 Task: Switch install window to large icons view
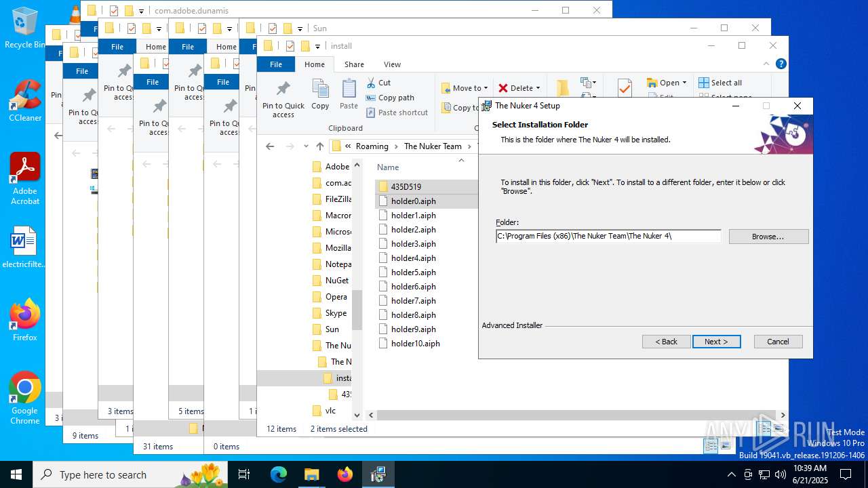[x=779, y=428]
